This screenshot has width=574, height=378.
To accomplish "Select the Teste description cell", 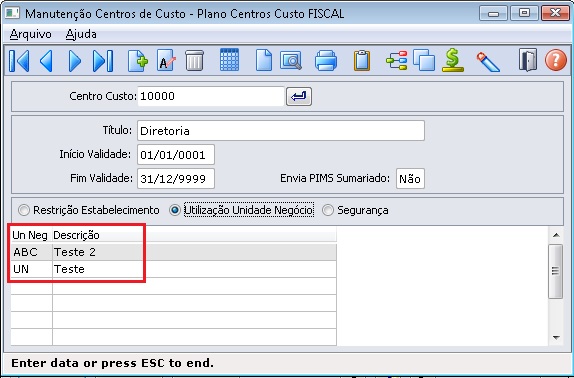I will click(194, 269).
